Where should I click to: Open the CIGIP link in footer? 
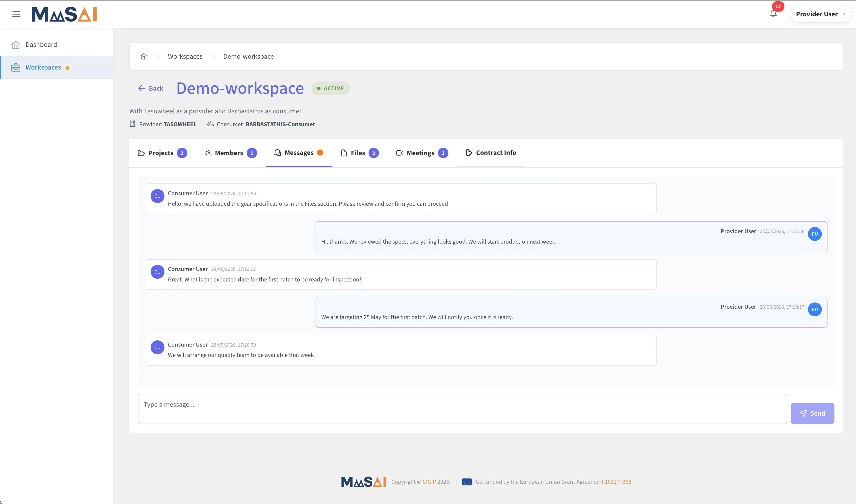[x=429, y=481]
